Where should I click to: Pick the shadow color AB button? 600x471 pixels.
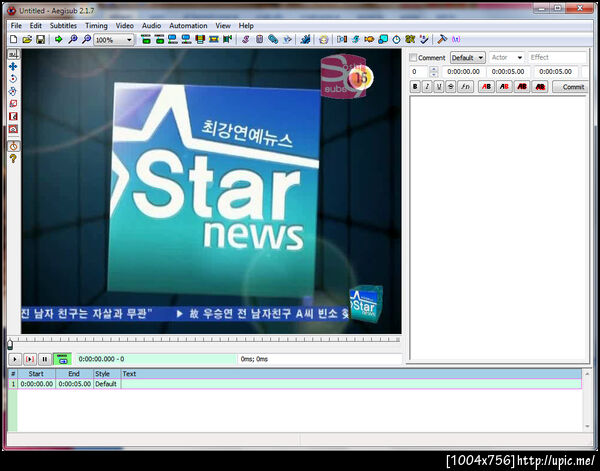540,87
